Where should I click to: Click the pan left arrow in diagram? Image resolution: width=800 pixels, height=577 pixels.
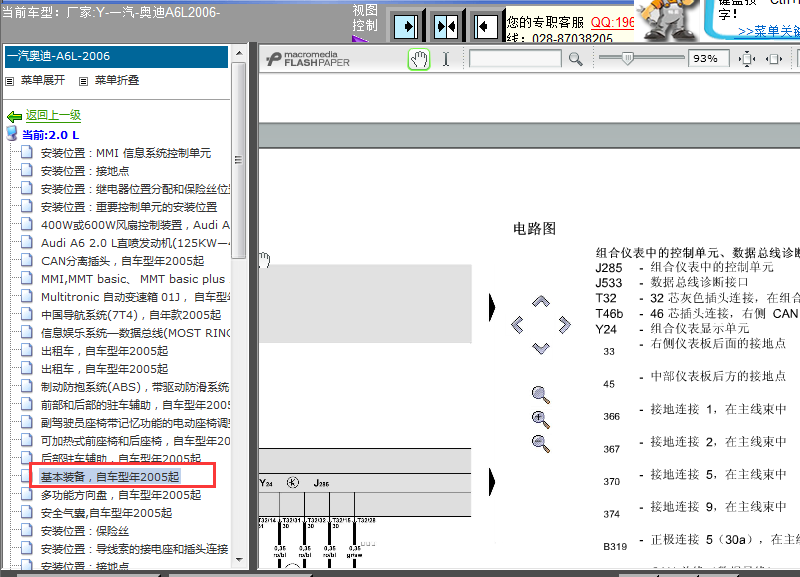pyautogui.click(x=517, y=324)
